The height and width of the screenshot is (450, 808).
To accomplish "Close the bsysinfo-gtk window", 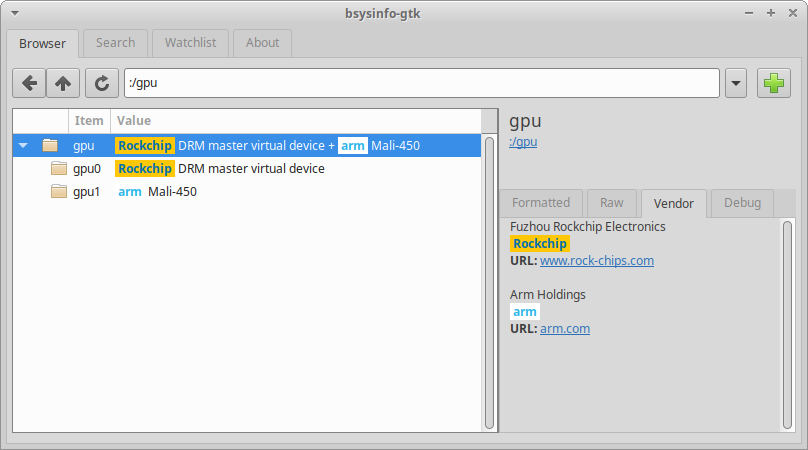I will coord(793,13).
